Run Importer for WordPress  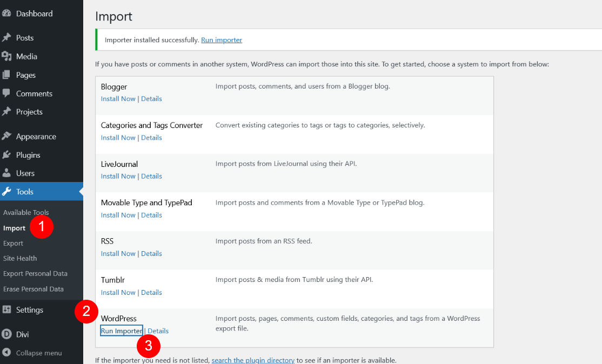click(122, 331)
